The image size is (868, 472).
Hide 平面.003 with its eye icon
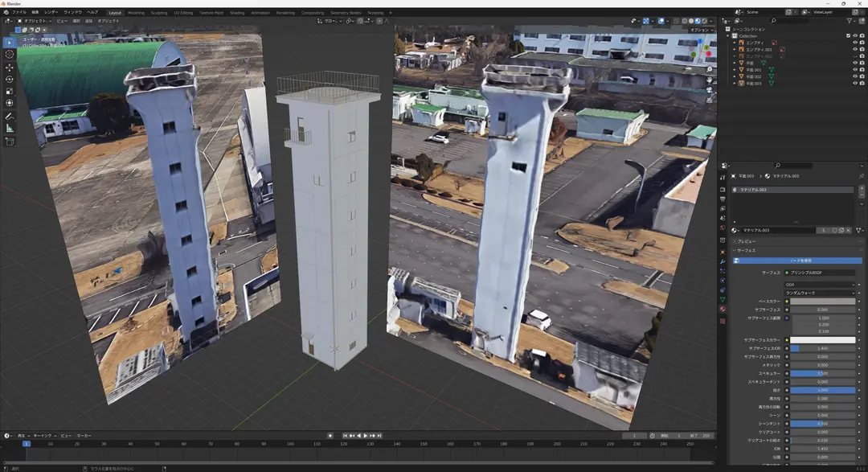(854, 83)
